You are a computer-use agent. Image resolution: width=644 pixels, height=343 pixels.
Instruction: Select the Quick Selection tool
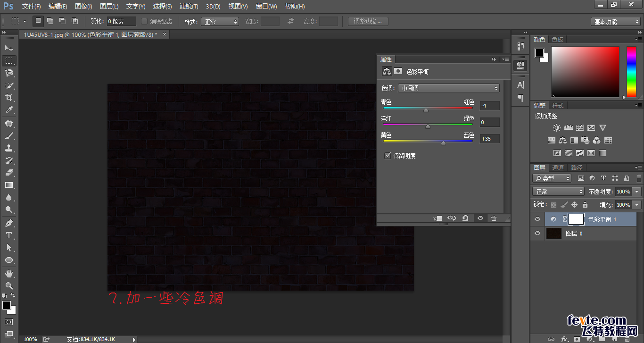[x=9, y=85]
